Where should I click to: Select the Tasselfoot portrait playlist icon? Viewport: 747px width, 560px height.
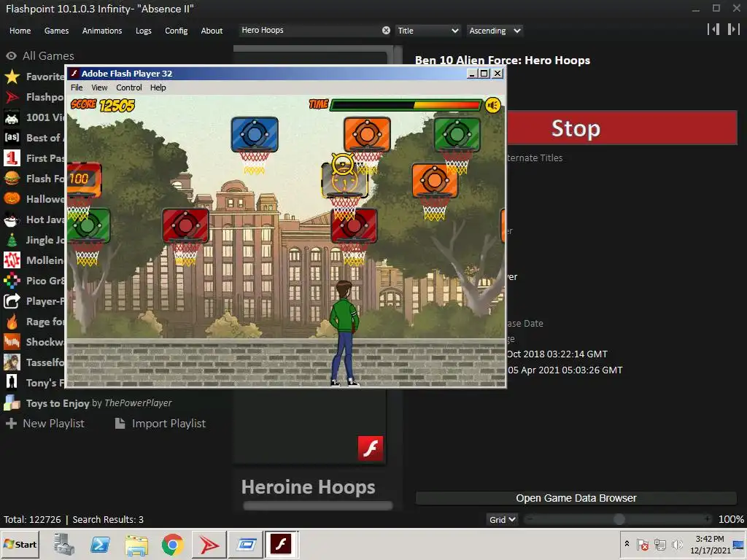click(12, 362)
